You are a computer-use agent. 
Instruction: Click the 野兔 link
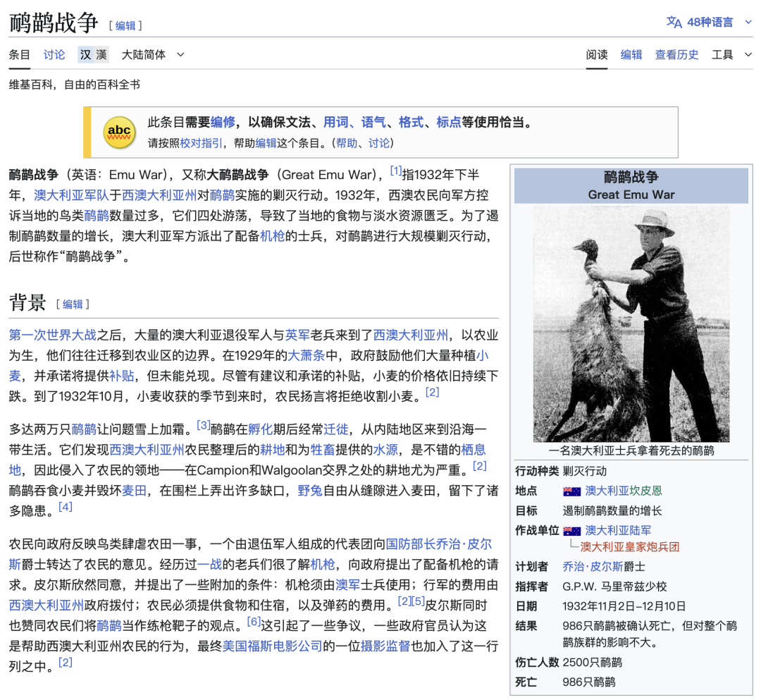310,491
